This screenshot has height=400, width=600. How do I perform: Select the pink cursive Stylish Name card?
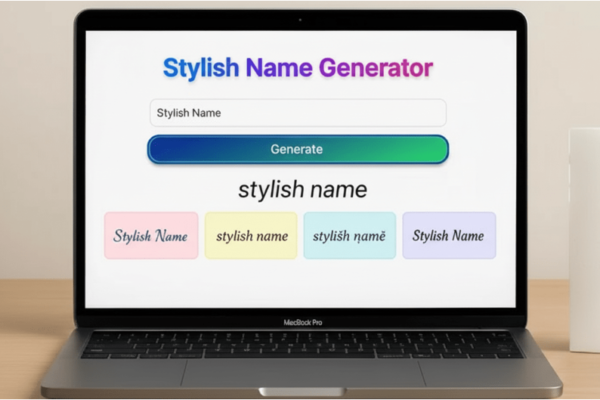pos(151,236)
